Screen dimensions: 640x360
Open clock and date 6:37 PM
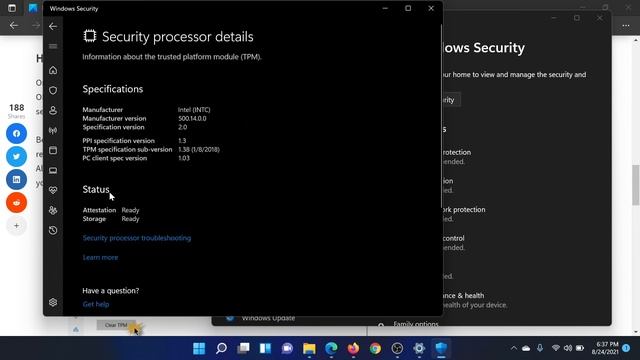[605, 348]
